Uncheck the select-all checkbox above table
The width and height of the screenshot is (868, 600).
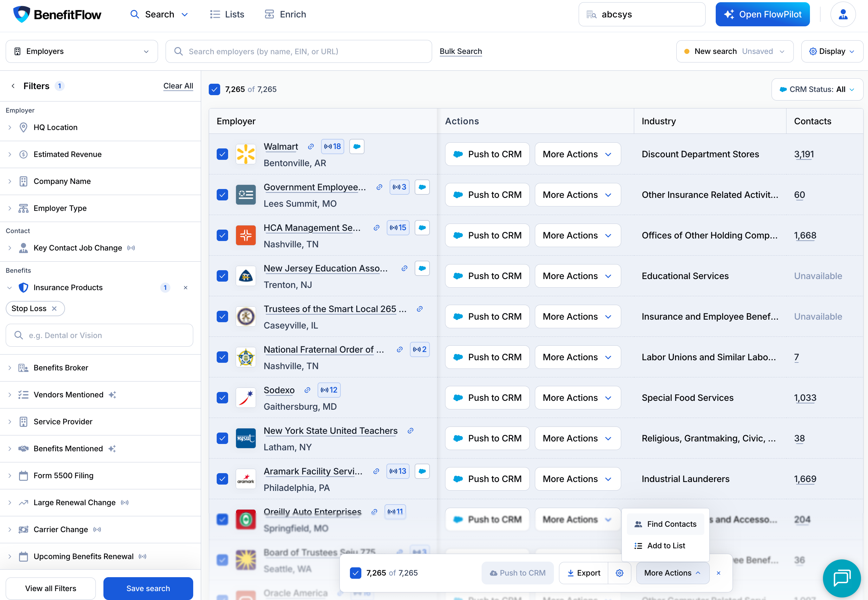[x=214, y=89]
